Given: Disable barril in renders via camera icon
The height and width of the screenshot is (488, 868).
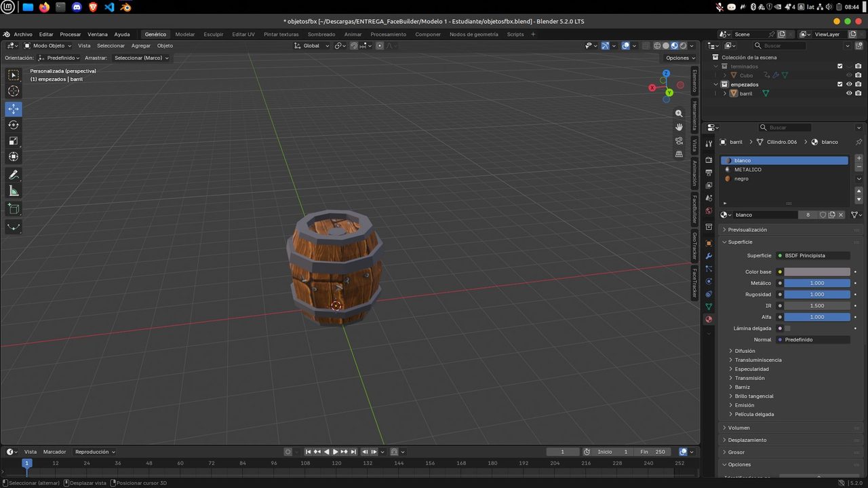Looking at the screenshot, I should click(859, 94).
